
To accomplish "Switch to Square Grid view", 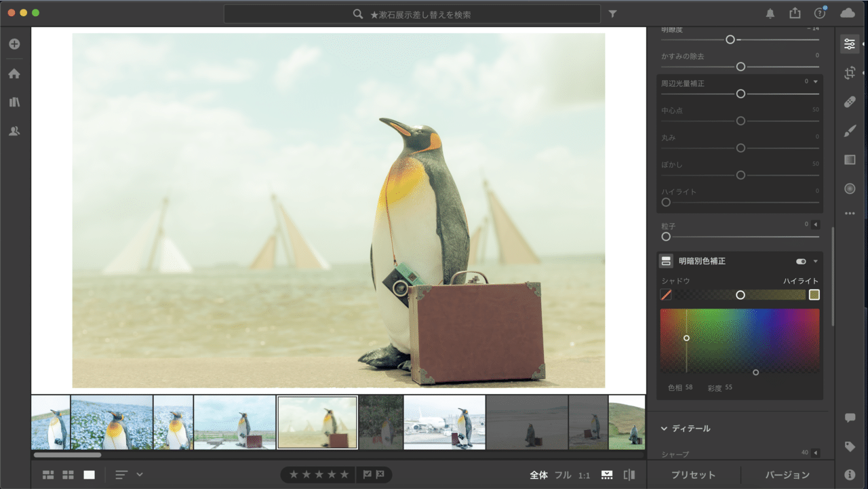I will coord(68,475).
